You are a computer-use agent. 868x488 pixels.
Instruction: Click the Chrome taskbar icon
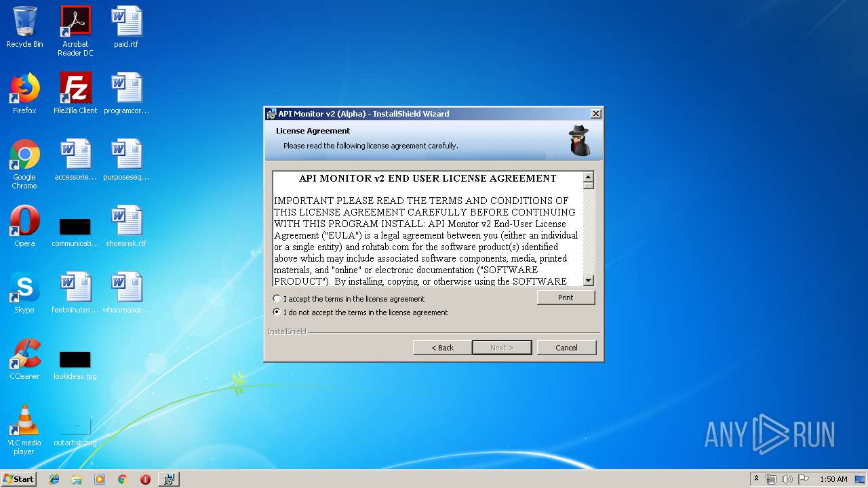[x=123, y=479]
